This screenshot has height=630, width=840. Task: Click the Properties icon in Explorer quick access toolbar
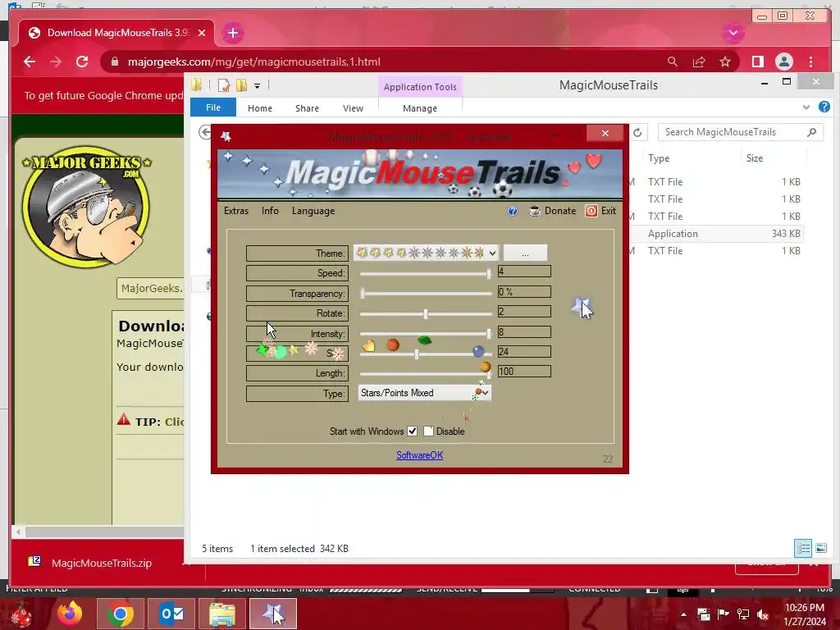pos(223,85)
